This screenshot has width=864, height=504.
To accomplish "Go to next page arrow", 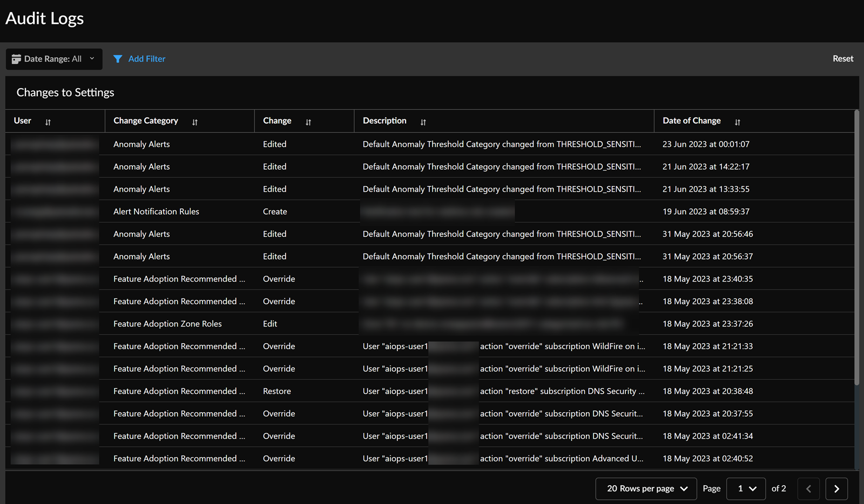I will [x=836, y=488].
